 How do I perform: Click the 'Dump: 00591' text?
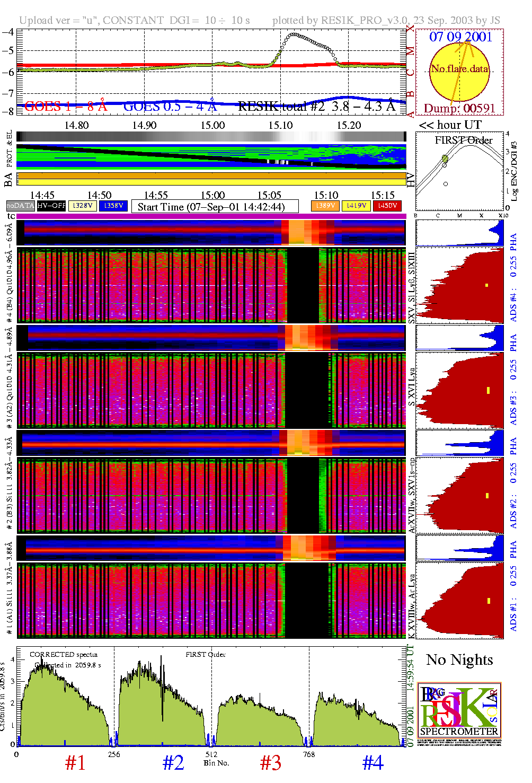coord(459,108)
